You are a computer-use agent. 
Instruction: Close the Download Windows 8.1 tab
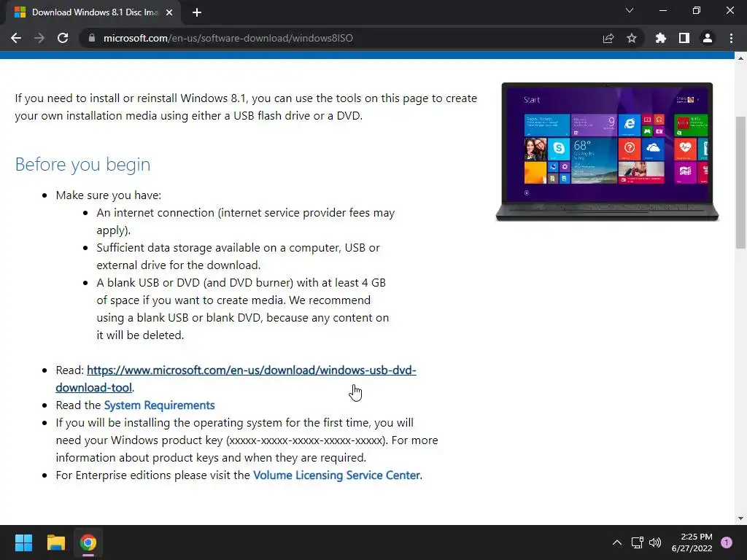point(169,12)
